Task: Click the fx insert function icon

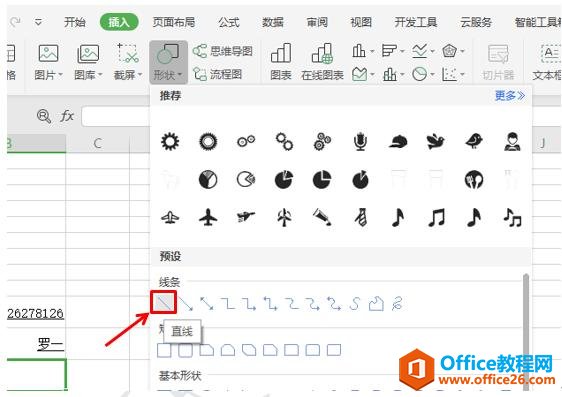Action: (x=67, y=116)
